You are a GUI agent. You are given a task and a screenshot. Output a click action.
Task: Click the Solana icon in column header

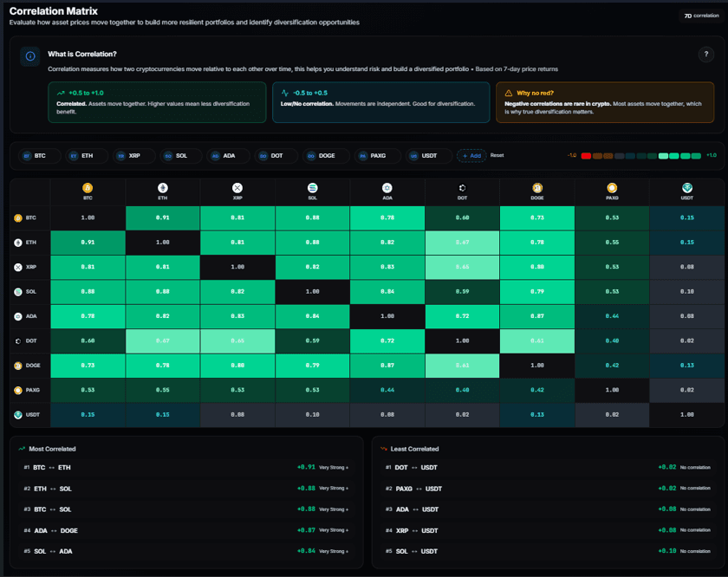313,187
